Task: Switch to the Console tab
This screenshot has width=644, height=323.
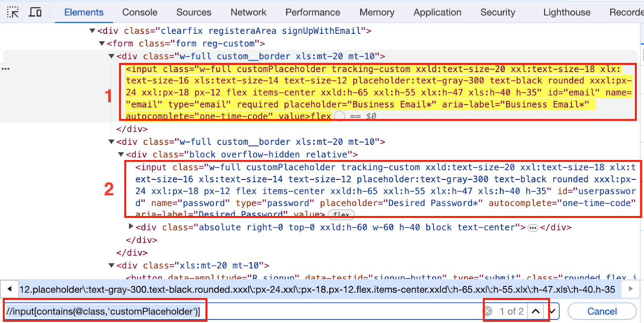Action: click(140, 12)
